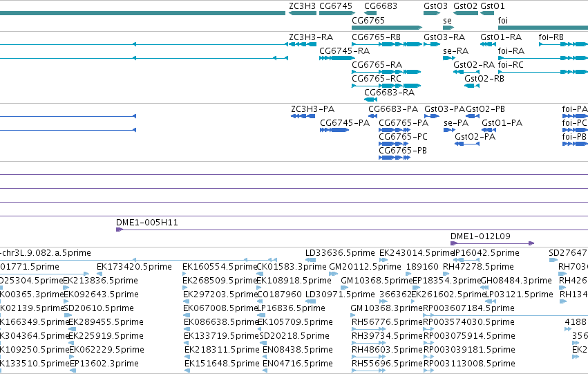The image size is (588, 374).
Task: Click the GstO2 gene label
Action: pyautogui.click(x=466, y=6)
